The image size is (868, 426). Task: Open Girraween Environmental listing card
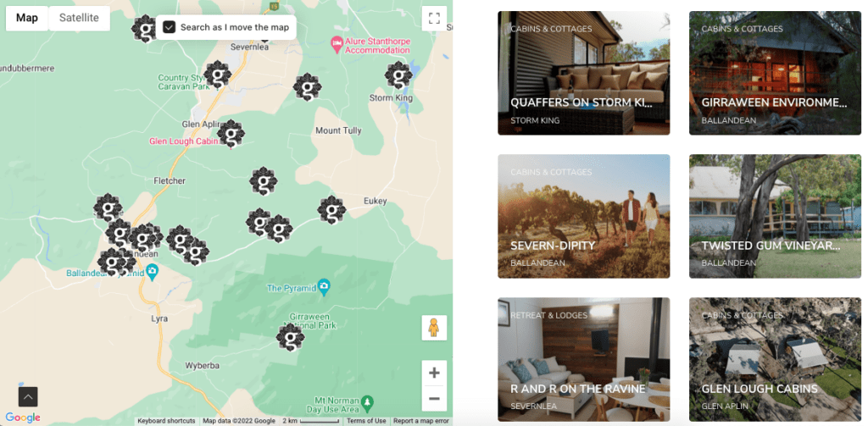775,73
